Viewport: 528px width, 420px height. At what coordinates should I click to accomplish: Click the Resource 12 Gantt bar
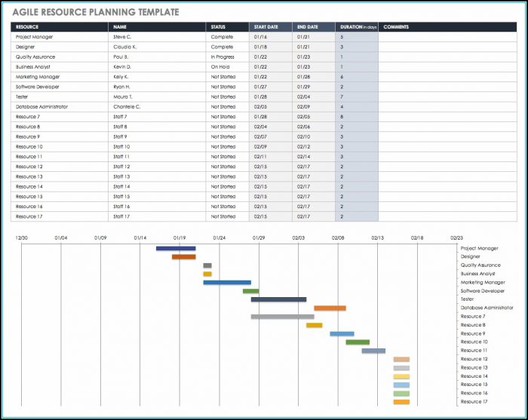[401, 360]
